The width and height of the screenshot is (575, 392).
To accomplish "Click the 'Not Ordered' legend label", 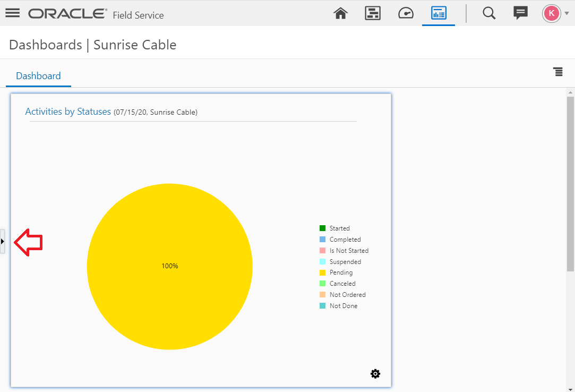I will tap(348, 294).
